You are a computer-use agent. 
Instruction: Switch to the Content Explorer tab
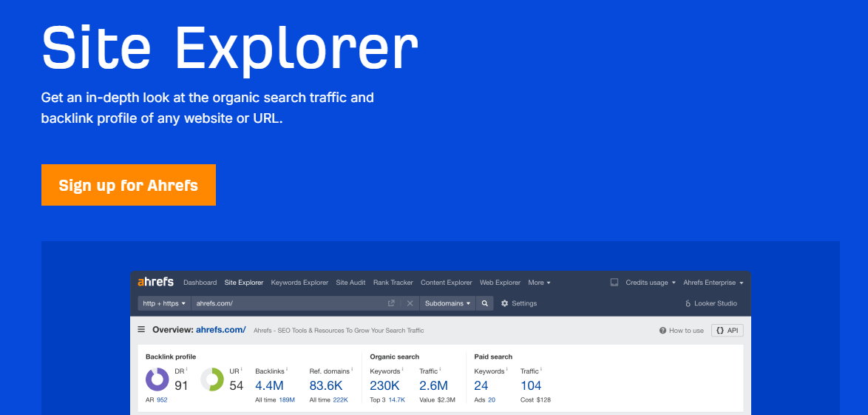(446, 282)
